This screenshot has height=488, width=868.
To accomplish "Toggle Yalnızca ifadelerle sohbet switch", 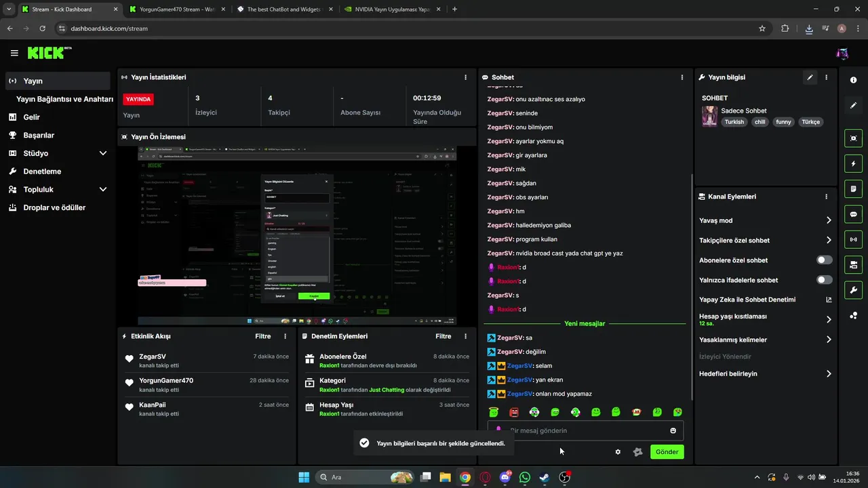I will click(x=825, y=280).
